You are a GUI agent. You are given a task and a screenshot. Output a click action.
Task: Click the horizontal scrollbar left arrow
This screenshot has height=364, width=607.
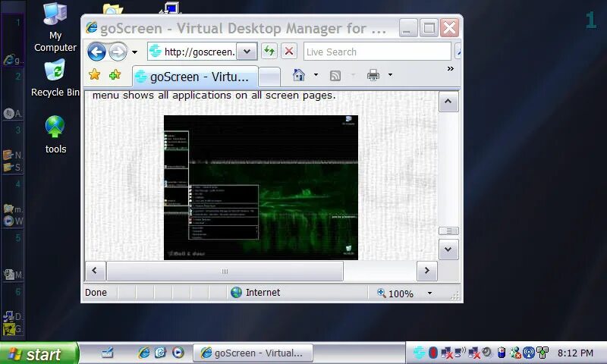pyautogui.click(x=95, y=271)
